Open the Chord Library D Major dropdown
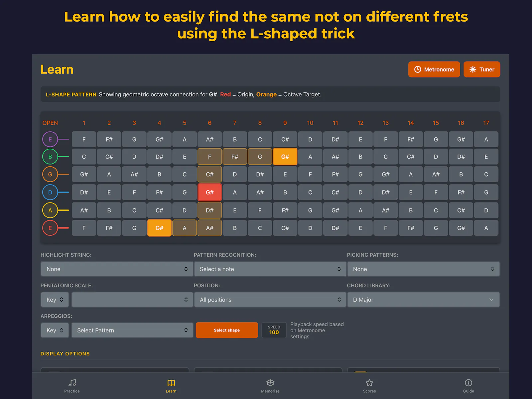532x399 pixels. point(423,300)
